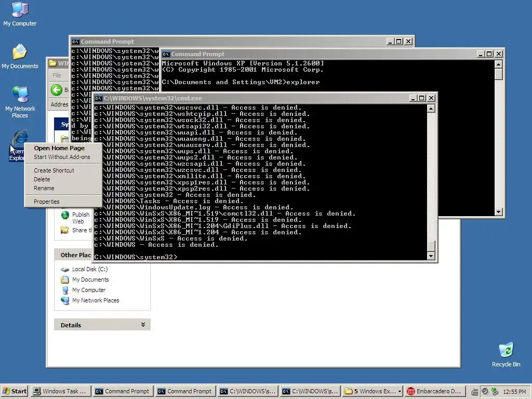Choose Delete in the context menu
The image size is (532, 399).
pos(42,179)
